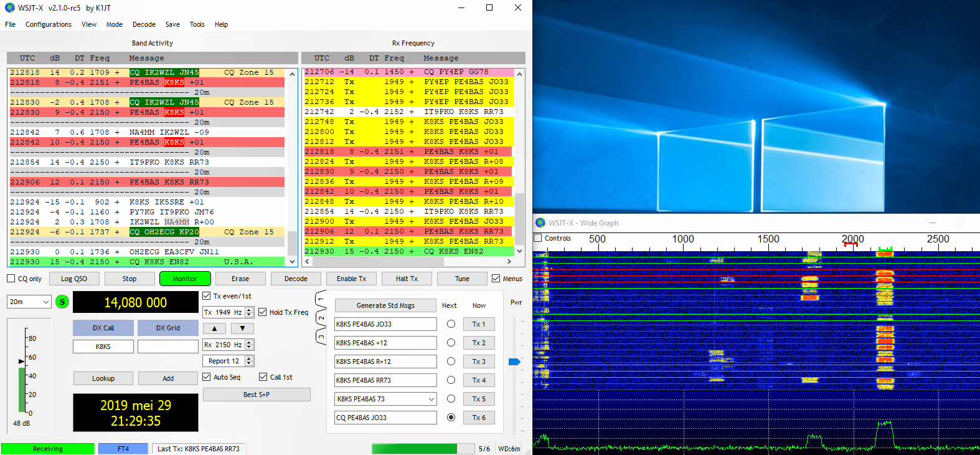The width and height of the screenshot is (980, 455).
Task: Enable the CQ only checkbox
Action: pyautogui.click(x=11, y=279)
